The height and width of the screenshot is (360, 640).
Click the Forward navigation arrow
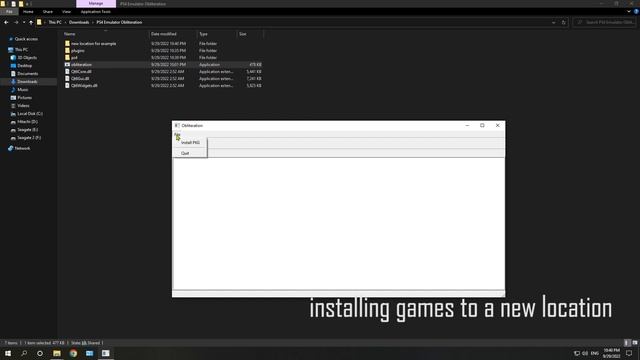pos(16,22)
